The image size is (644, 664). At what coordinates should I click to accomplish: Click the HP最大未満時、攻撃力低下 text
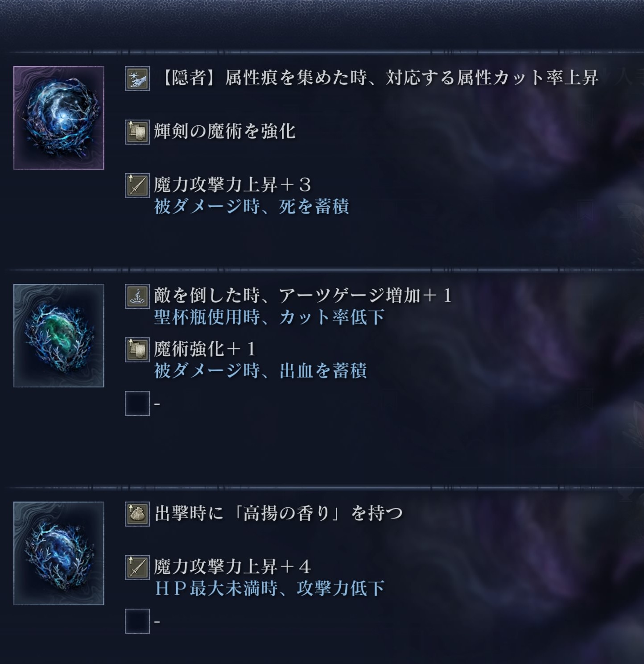click(x=269, y=589)
